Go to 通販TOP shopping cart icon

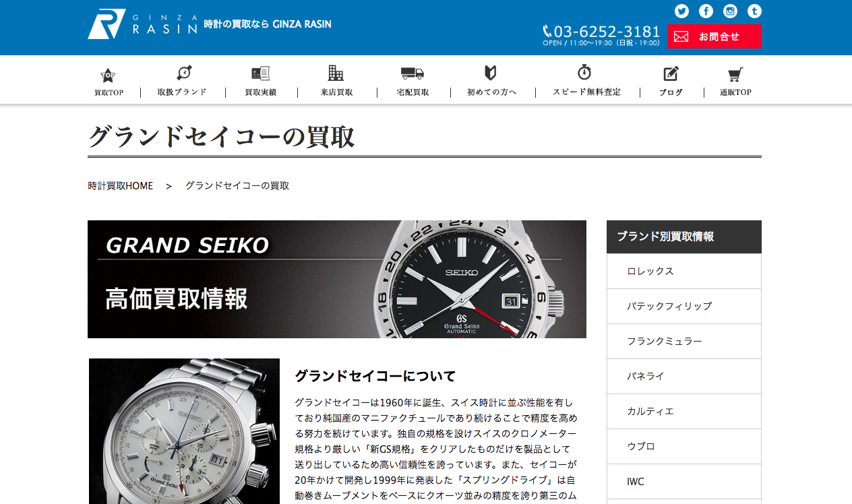[735, 74]
